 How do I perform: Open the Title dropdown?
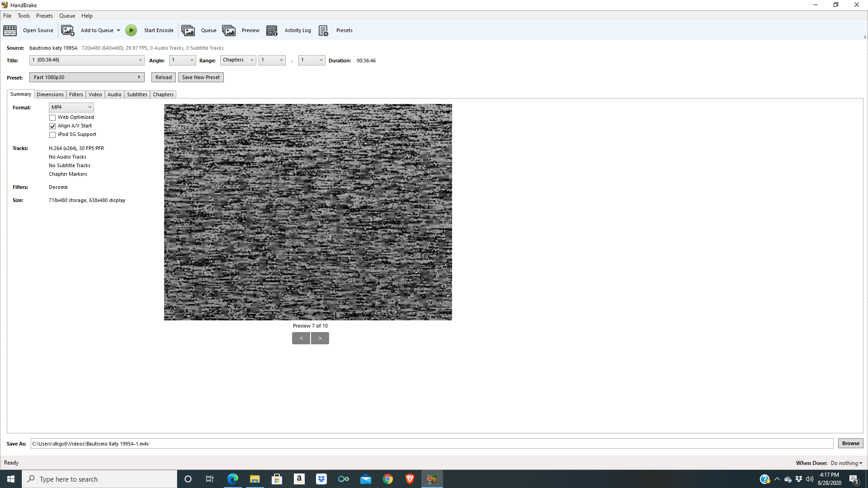[x=87, y=60]
